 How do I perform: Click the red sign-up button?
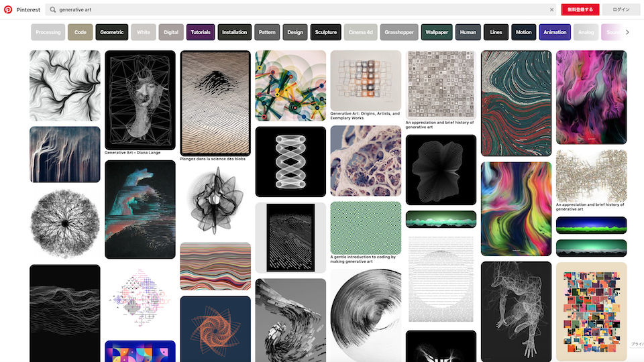point(580,9)
